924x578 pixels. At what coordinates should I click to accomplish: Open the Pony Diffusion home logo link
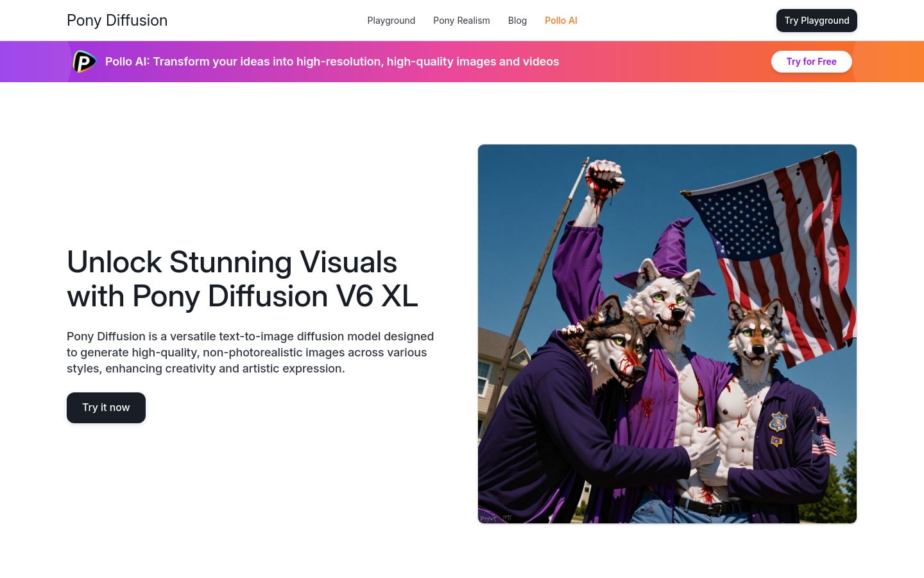pos(117,21)
